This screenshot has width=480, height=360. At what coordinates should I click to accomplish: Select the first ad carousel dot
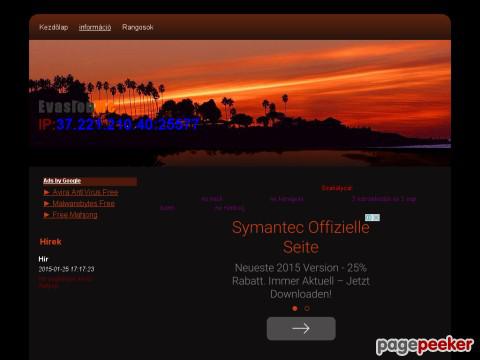point(295,309)
